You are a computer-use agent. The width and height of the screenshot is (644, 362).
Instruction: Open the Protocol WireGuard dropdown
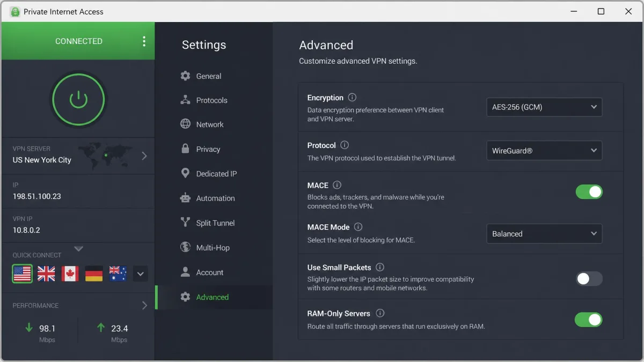tap(544, 151)
